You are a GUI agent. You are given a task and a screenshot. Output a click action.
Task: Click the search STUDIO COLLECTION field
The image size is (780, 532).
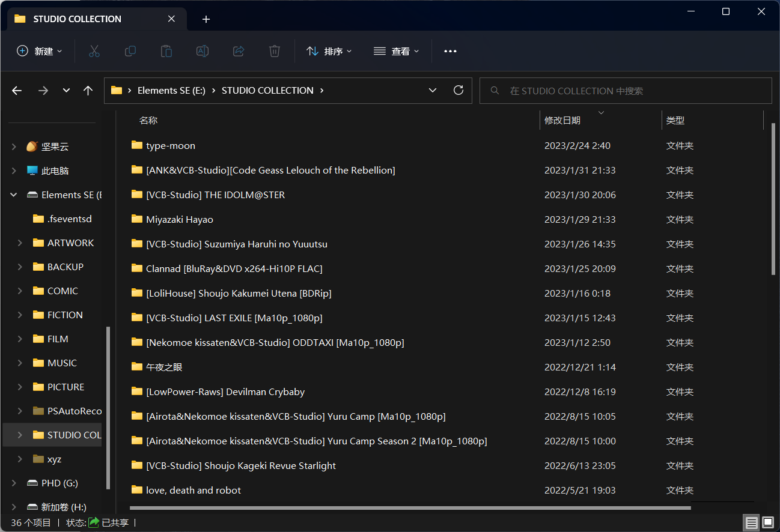coord(626,91)
